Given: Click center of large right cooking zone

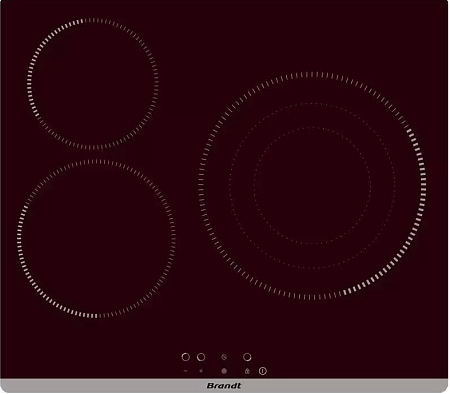Looking at the screenshot, I should tap(312, 185).
